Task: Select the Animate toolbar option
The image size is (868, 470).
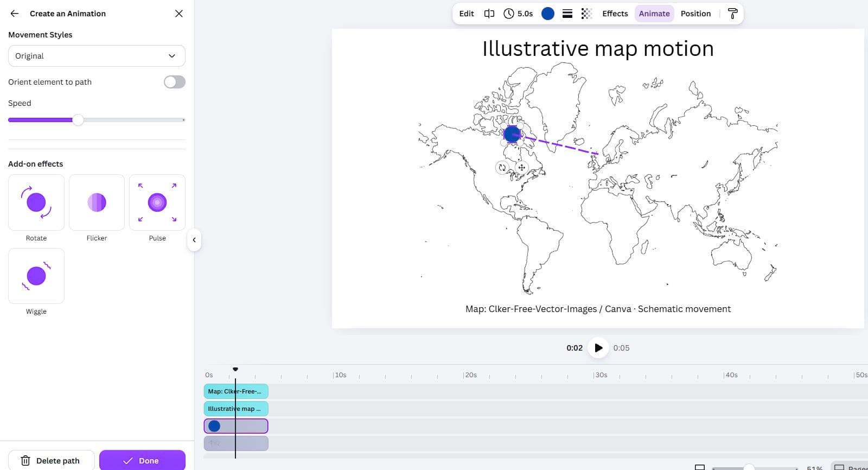Action: click(x=654, y=14)
